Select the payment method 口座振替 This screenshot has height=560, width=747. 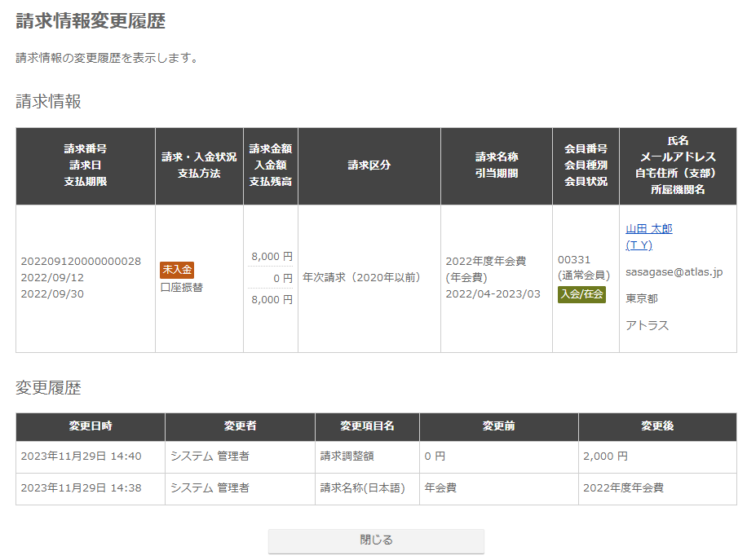click(182, 287)
